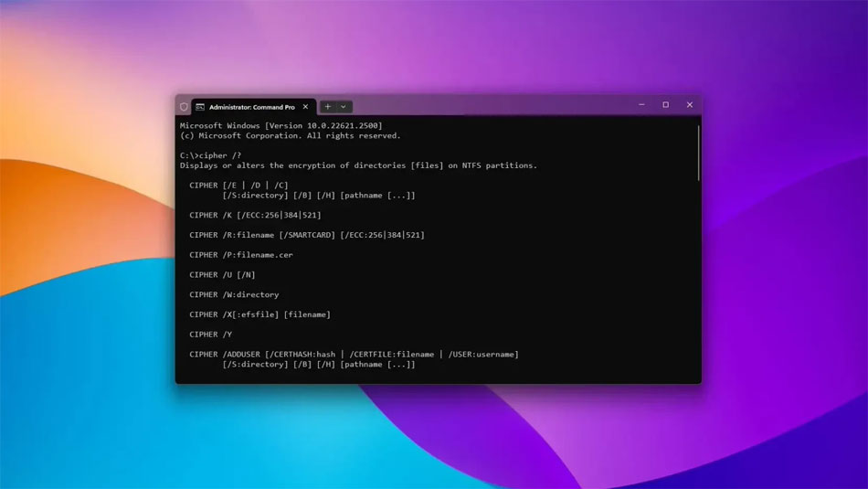Maximize the terminal window
The image size is (868, 489).
click(x=665, y=105)
